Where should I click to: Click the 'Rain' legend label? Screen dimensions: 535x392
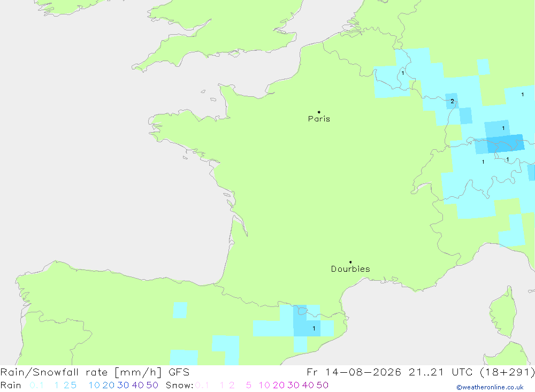(x=11, y=385)
